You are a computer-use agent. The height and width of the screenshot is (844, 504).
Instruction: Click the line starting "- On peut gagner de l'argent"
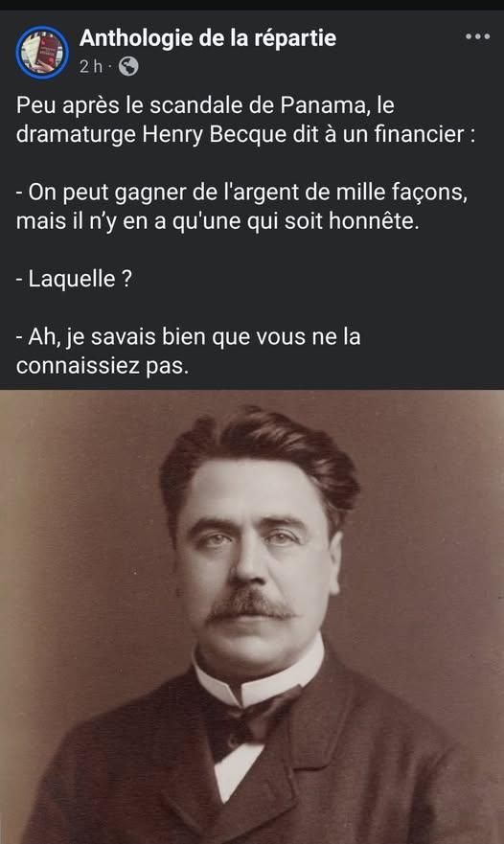[241, 193]
